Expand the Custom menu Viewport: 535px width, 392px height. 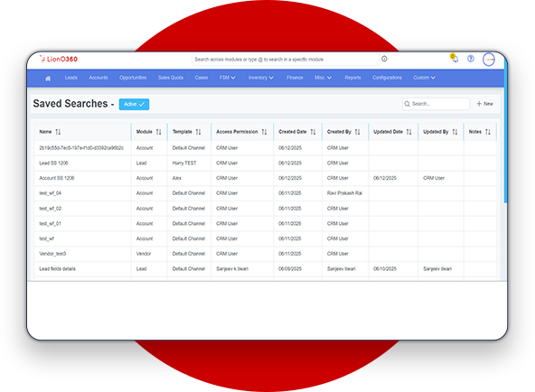coord(424,78)
